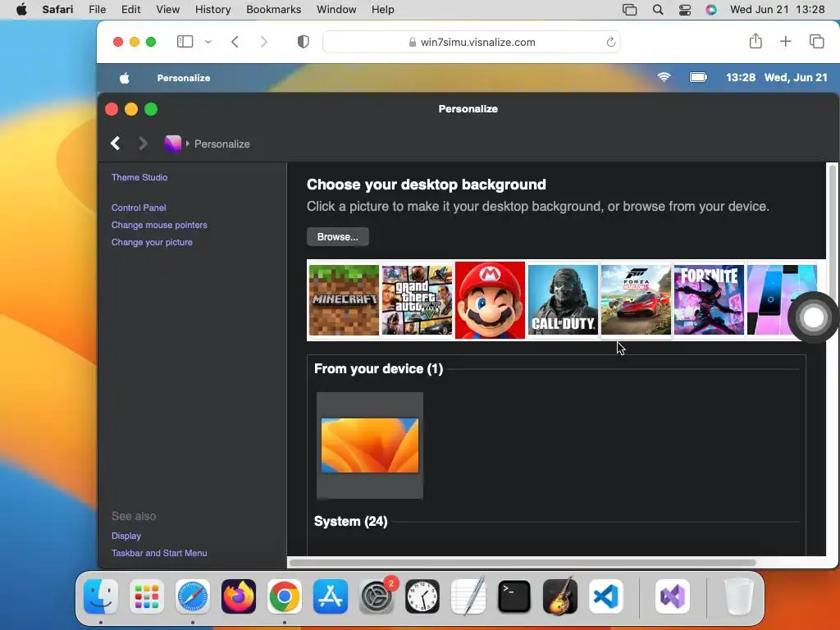Open System Settings with badge in dock
Image resolution: width=840 pixels, height=630 pixels.
point(377,596)
